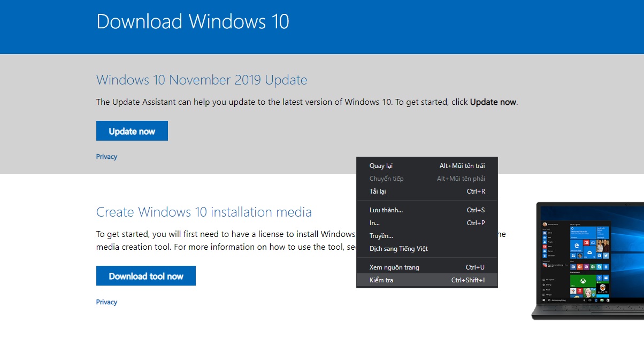Click the Update now button
This screenshot has height=338, width=644.
point(132,131)
